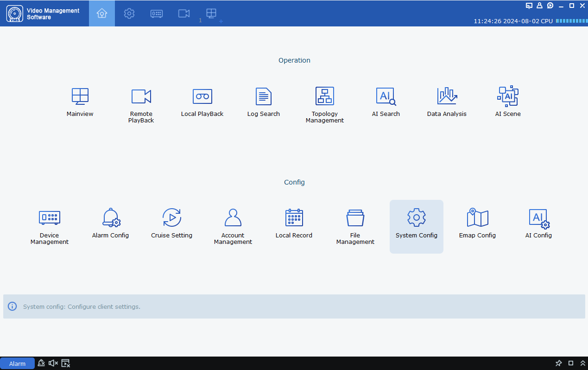Open Topology Management
Viewport: 588px width, 370px height.
point(324,101)
